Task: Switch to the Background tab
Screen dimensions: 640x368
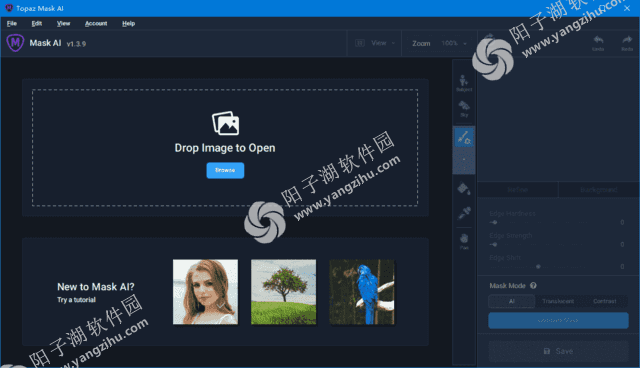Action: pyautogui.click(x=598, y=190)
